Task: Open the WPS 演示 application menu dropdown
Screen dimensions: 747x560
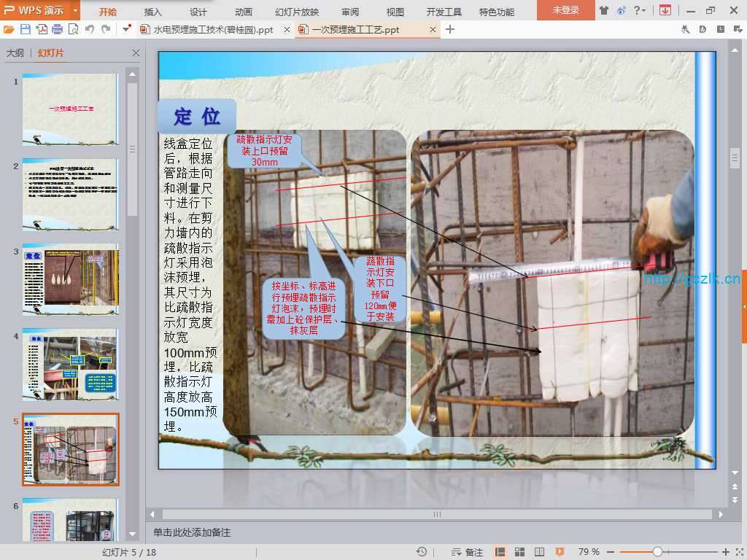Action: [76, 10]
